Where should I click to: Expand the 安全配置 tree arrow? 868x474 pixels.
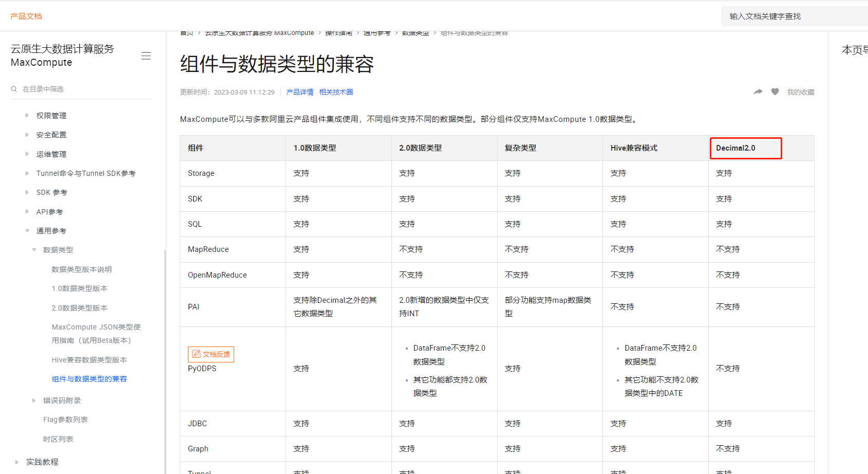(27, 135)
